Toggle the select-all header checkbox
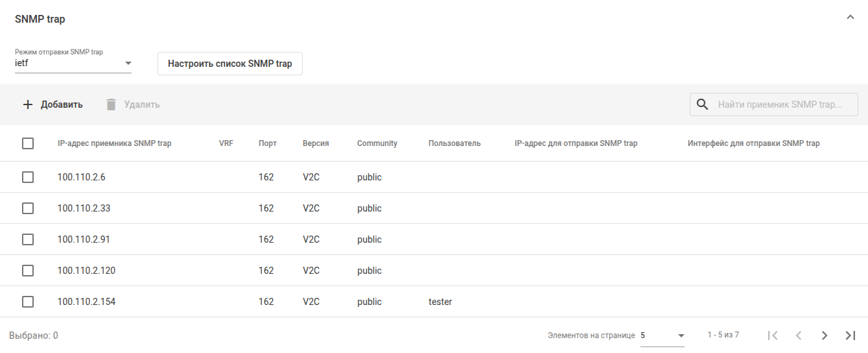This screenshot has width=868, height=353. coord(28,143)
